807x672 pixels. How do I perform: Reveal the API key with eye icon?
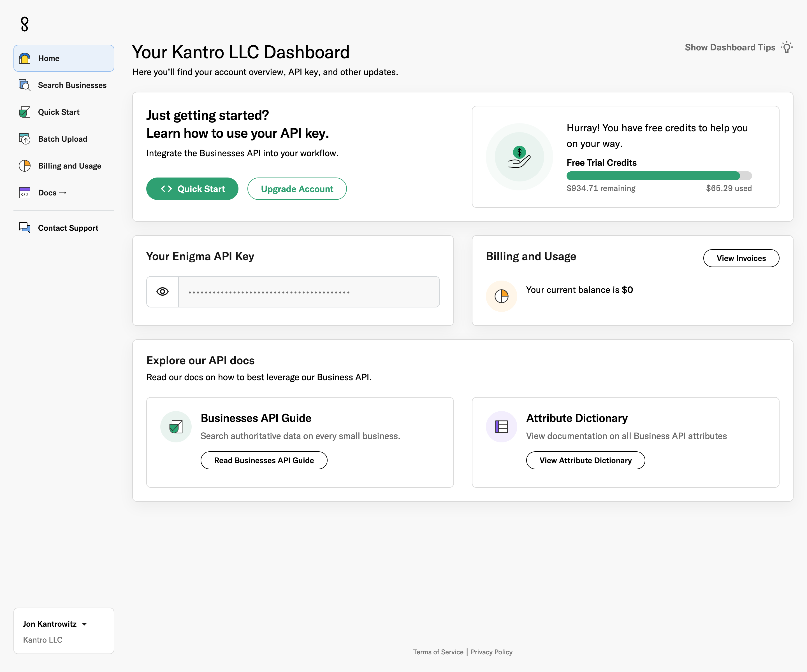163,292
